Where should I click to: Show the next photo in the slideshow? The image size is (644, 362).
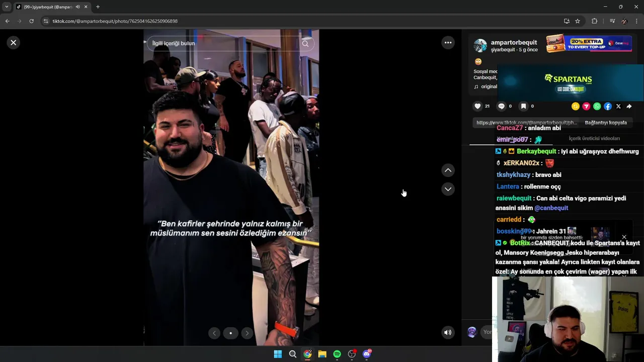pyautogui.click(x=247, y=333)
